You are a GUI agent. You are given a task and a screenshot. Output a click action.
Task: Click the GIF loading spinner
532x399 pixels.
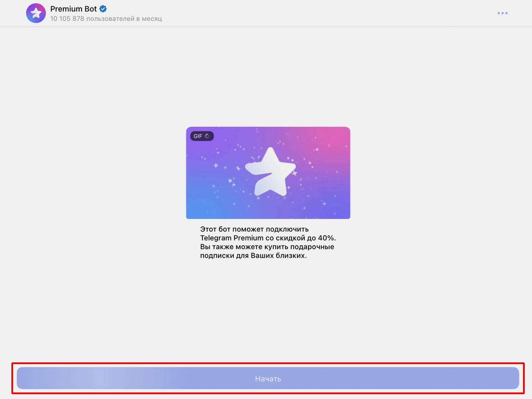[x=207, y=136]
